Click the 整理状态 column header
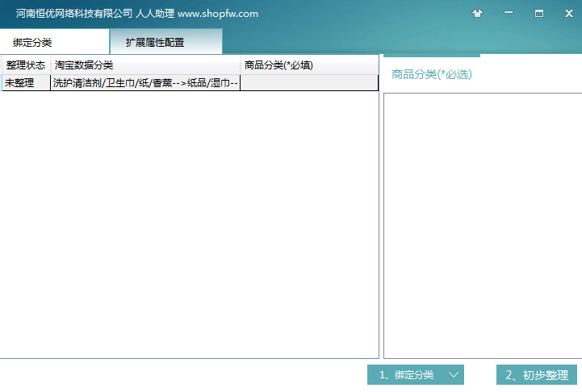Image resolution: width=582 pixels, height=392 pixels. pyautogui.click(x=26, y=65)
